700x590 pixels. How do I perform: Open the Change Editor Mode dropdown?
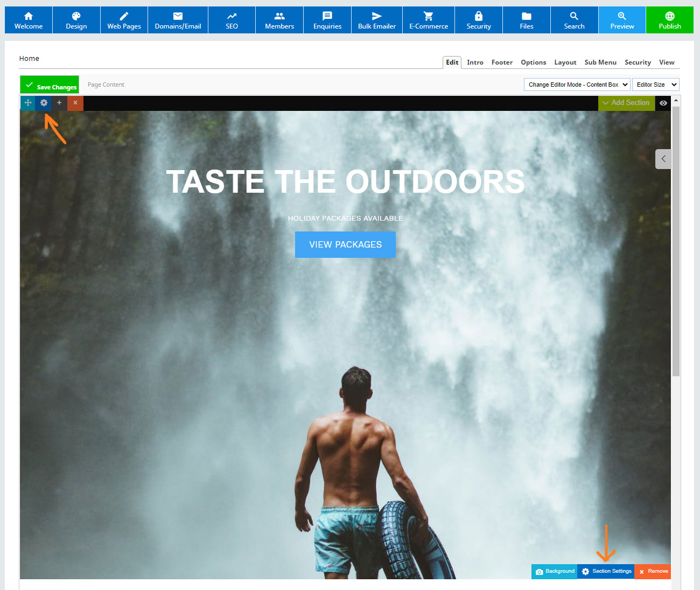pyautogui.click(x=577, y=85)
